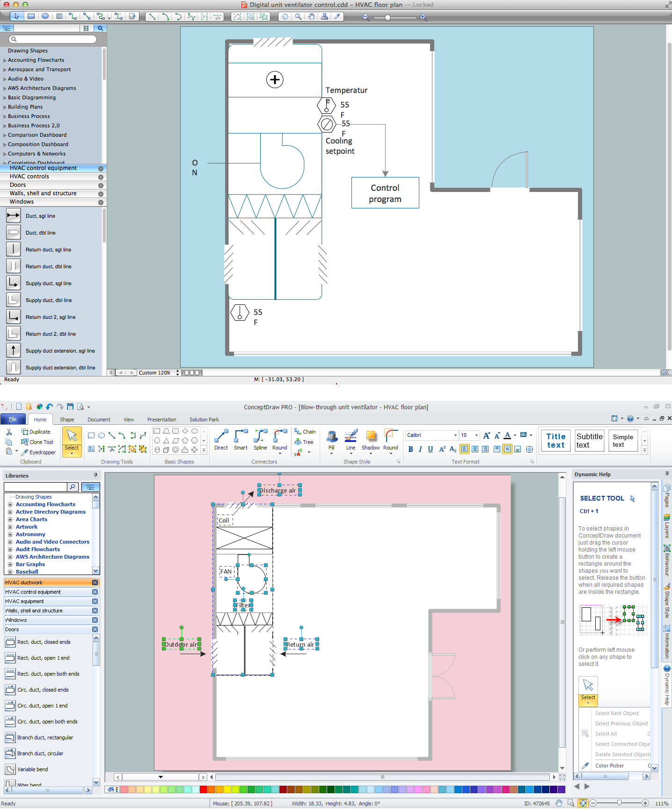This screenshot has width=672, height=811.
Task: Pick the red swatch in the color palette
Action: tap(203, 790)
